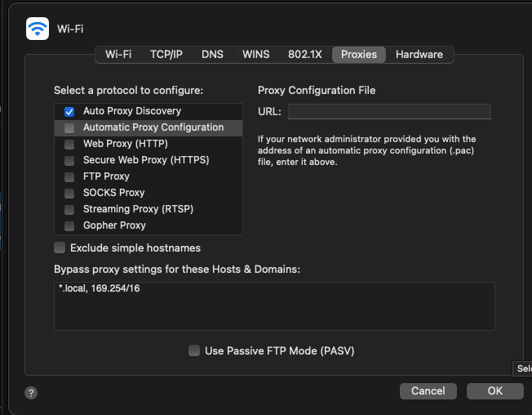The height and width of the screenshot is (415, 532).
Task: Enable Automatic Proxy Configuration checkbox
Action: click(69, 127)
